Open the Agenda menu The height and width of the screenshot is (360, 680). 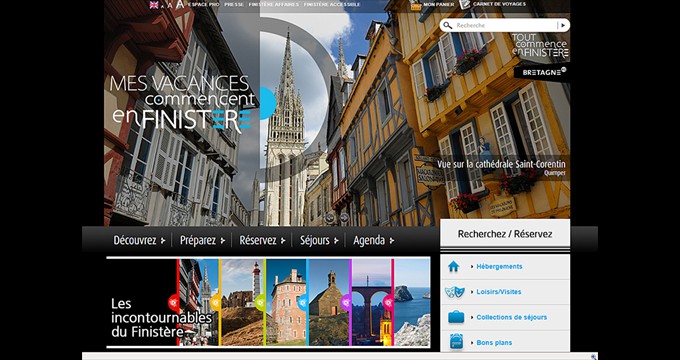[373, 240]
